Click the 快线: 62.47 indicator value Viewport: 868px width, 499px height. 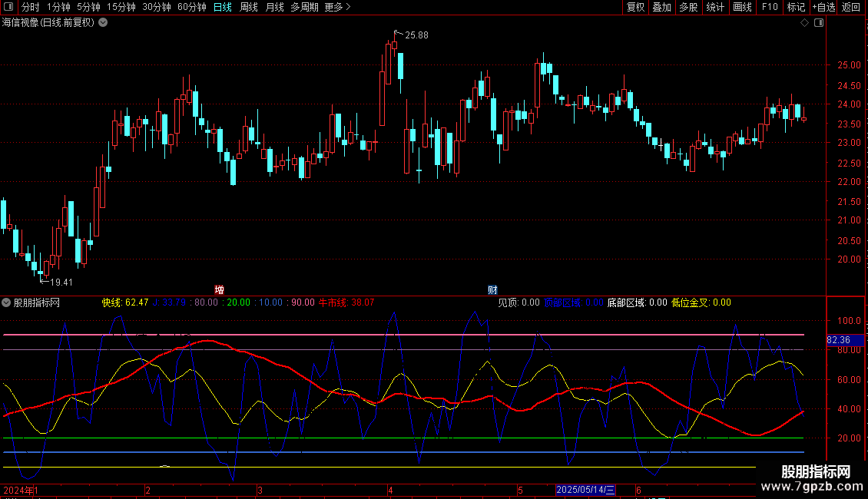(x=125, y=302)
